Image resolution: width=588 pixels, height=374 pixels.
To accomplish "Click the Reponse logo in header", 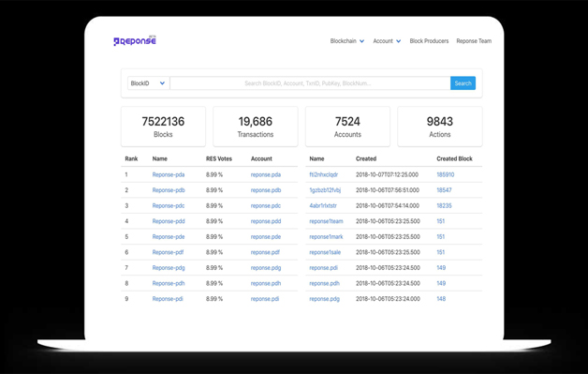I will (135, 41).
